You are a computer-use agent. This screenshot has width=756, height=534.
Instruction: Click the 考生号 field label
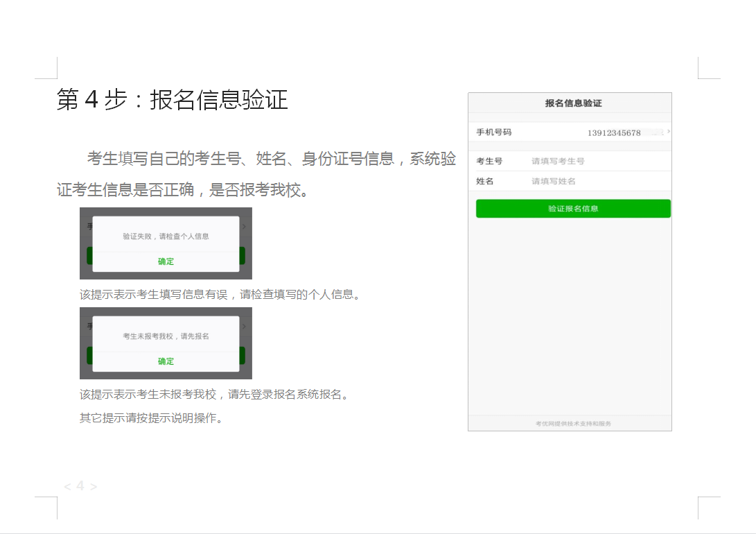coord(489,161)
